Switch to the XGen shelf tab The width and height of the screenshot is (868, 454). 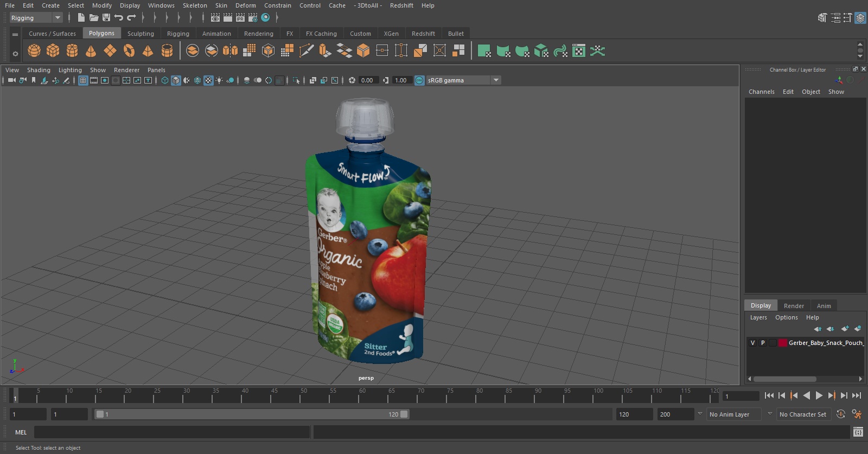391,34
